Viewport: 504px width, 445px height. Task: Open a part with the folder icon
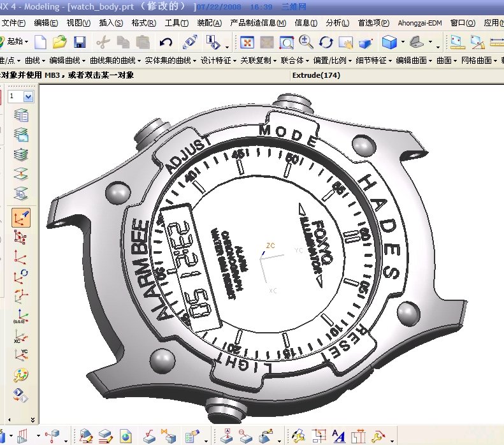(x=60, y=42)
